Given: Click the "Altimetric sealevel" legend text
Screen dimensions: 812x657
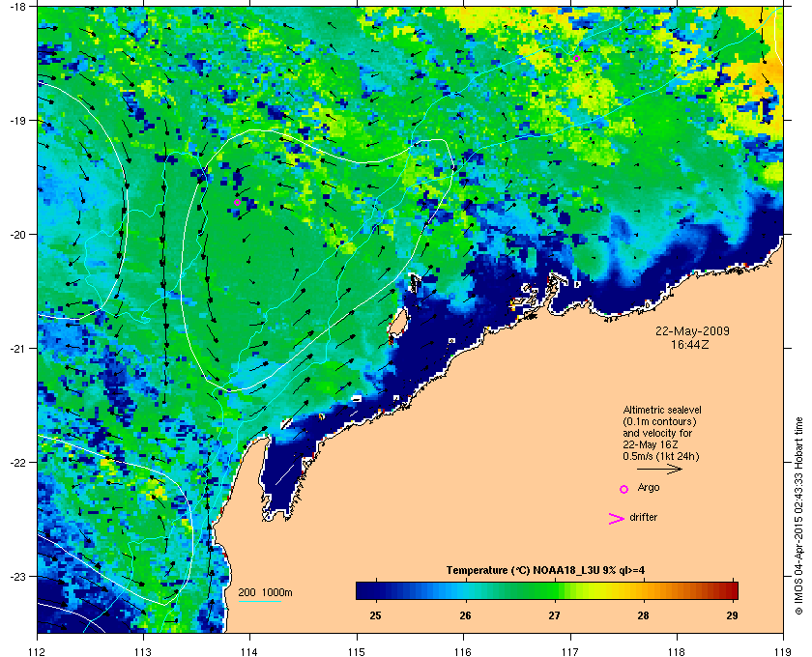Looking at the screenshot, I should pos(662,410).
